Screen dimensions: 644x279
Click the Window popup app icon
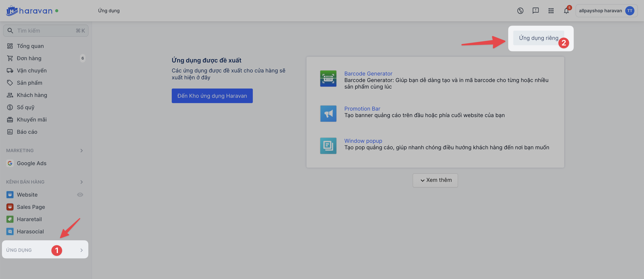coord(328,146)
